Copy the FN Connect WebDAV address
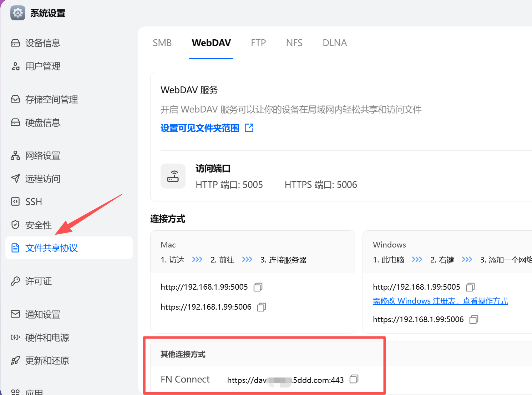The image size is (532, 395). pyautogui.click(x=354, y=379)
